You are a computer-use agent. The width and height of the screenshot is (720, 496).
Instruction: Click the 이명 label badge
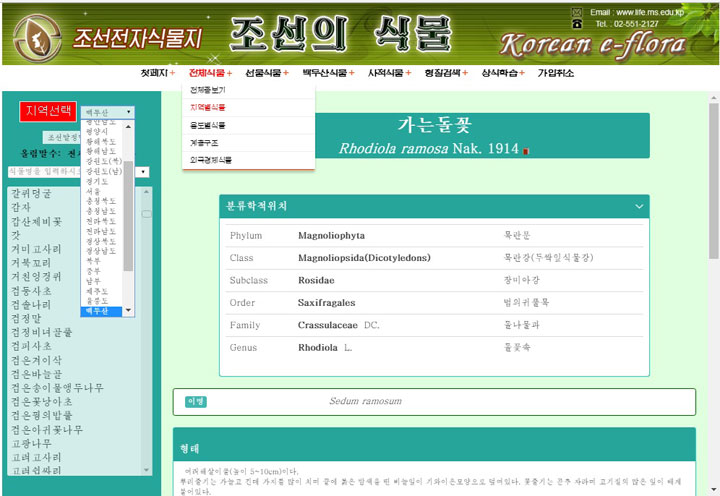[x=196, y=401]
